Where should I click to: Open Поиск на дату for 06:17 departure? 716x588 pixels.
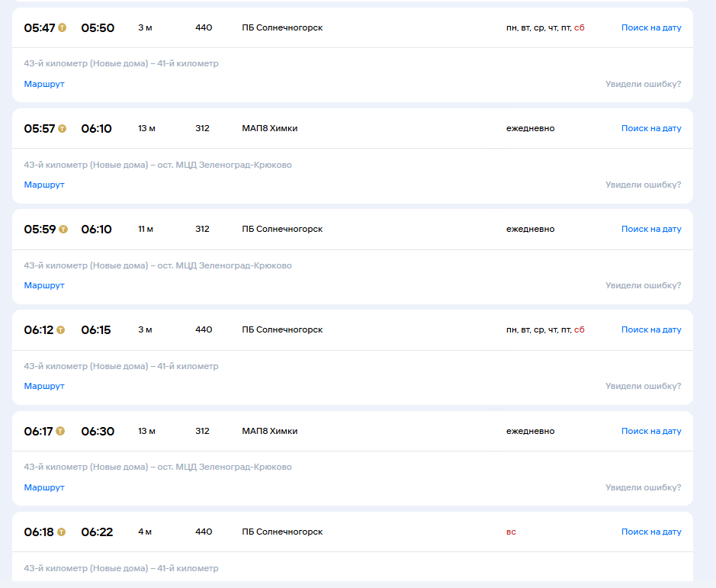651,431
